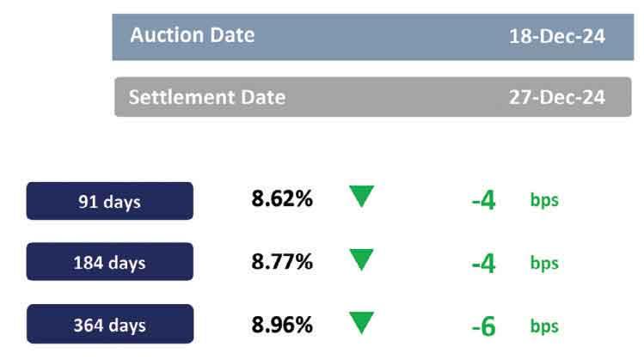
Task: Click the Settlement Date label text
Action: [x=206, y=97]
